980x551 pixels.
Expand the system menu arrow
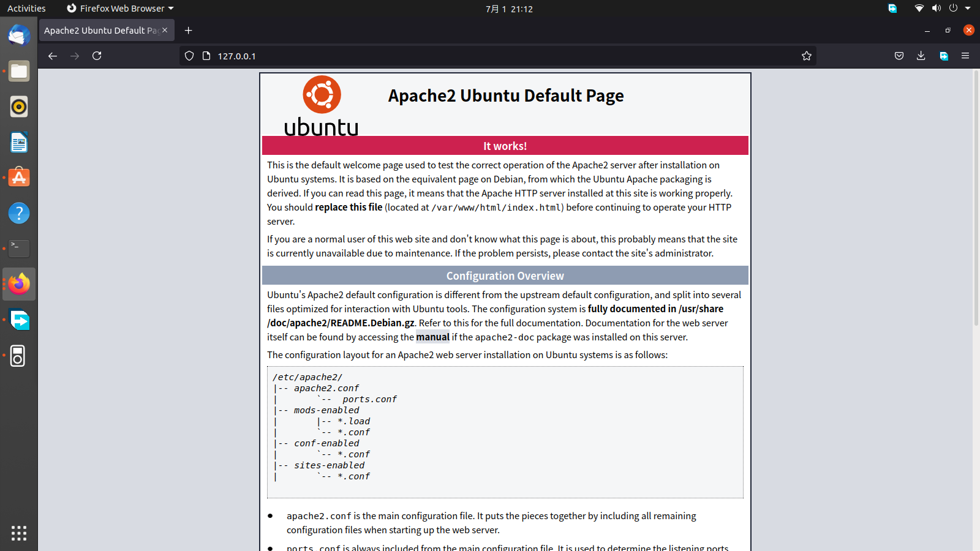click(x=968, y=9)
